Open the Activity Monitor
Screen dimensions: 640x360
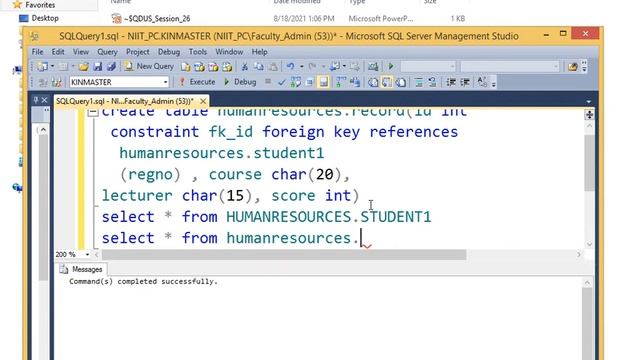click(373, 67)
